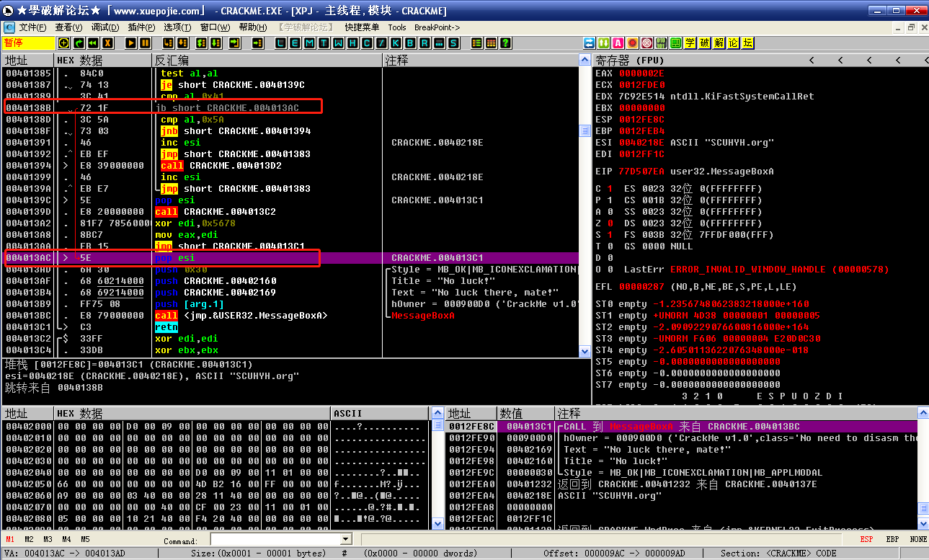Select the EIP 77D507EA register line

pyautogui.click(x=684, y=172)
